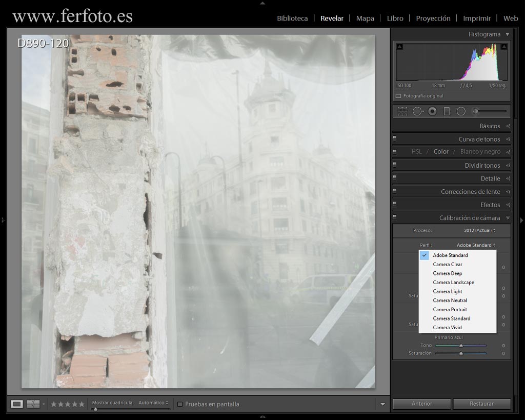Select the Spot removal tool
Viewport: 525px width, 420px height.
pos(417,111)
